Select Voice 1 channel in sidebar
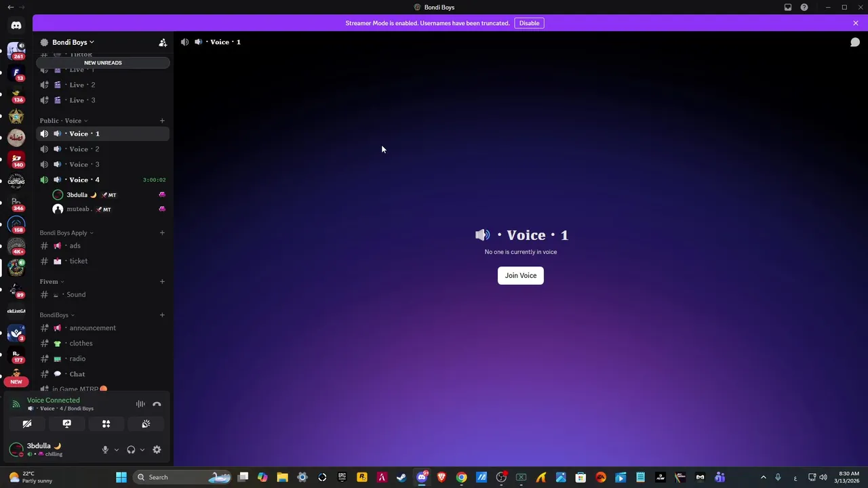This screenshot has width=868, height=488. click(103, 134)
